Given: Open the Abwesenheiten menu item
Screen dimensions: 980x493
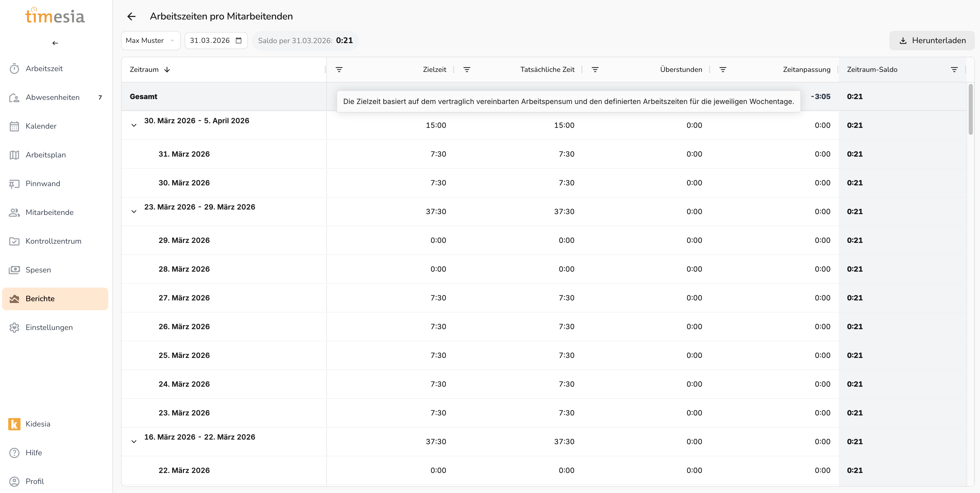Looking at the screenshot, I should pyautogui.click(x=53, y=98).
